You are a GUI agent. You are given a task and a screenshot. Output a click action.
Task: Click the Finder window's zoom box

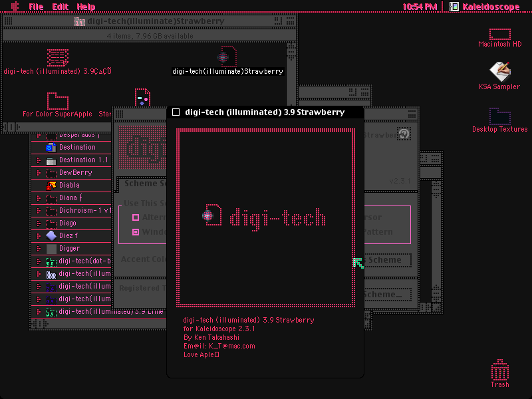[278, 21]
